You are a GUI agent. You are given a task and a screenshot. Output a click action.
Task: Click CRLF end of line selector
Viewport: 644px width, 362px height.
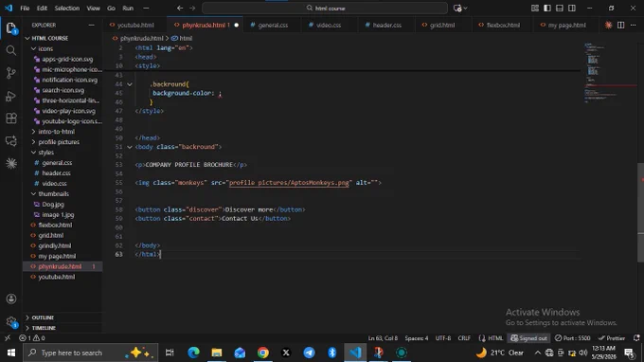click(x=464, y=338)
